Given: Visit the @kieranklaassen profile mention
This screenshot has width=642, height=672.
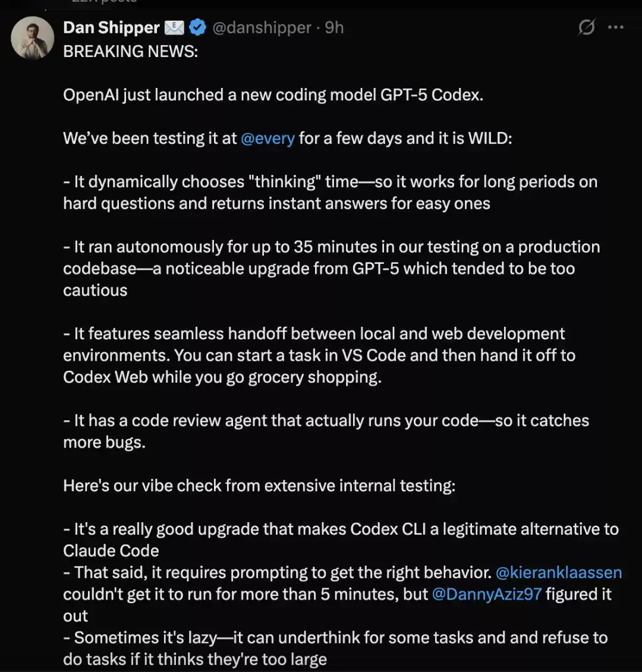Looking at the screenshot, I should 558,573.
